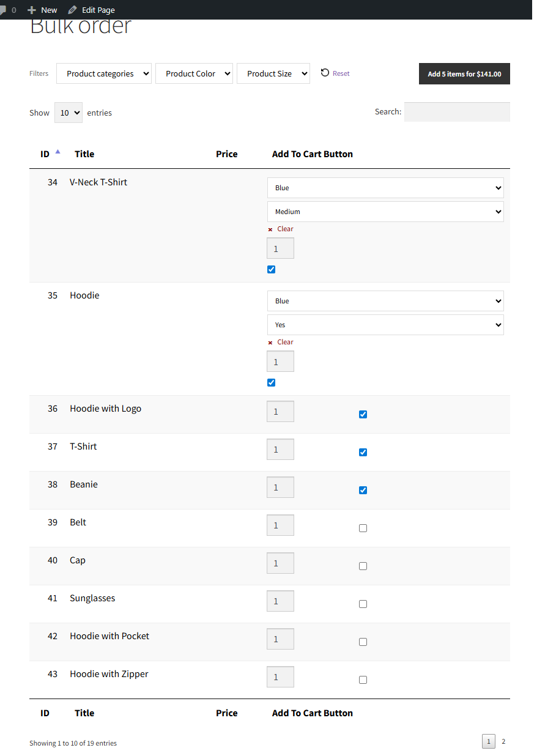Open the Product Color filter dropdown

pos(194,73)
